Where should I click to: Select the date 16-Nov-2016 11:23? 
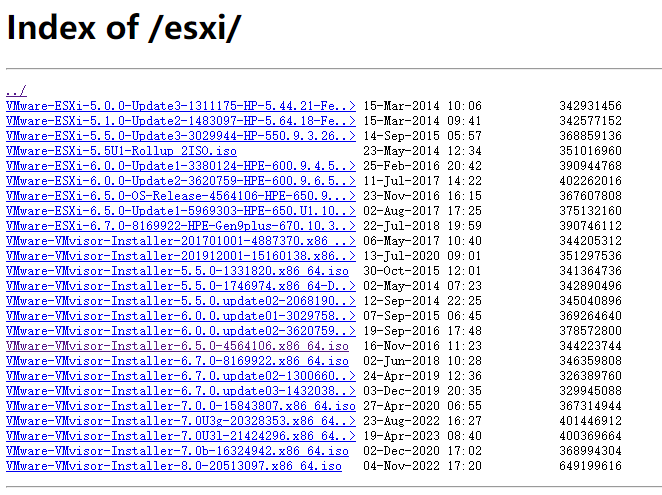422,346
